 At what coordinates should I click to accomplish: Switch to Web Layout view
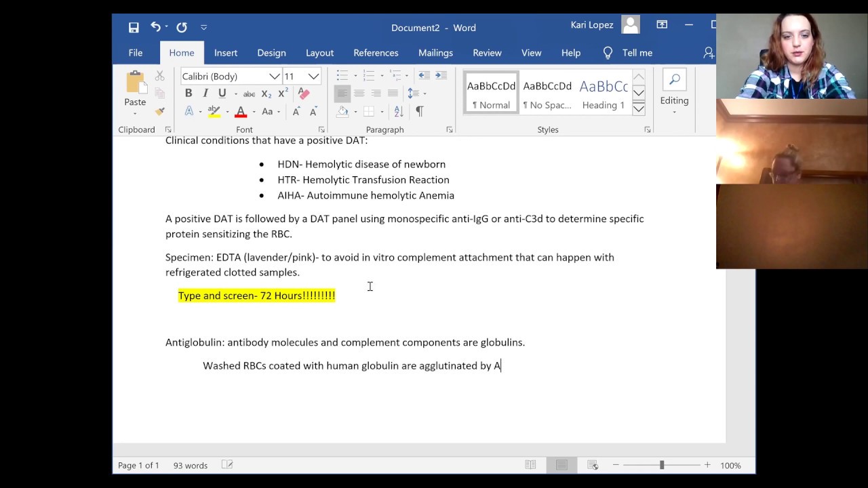coord(593,465)
